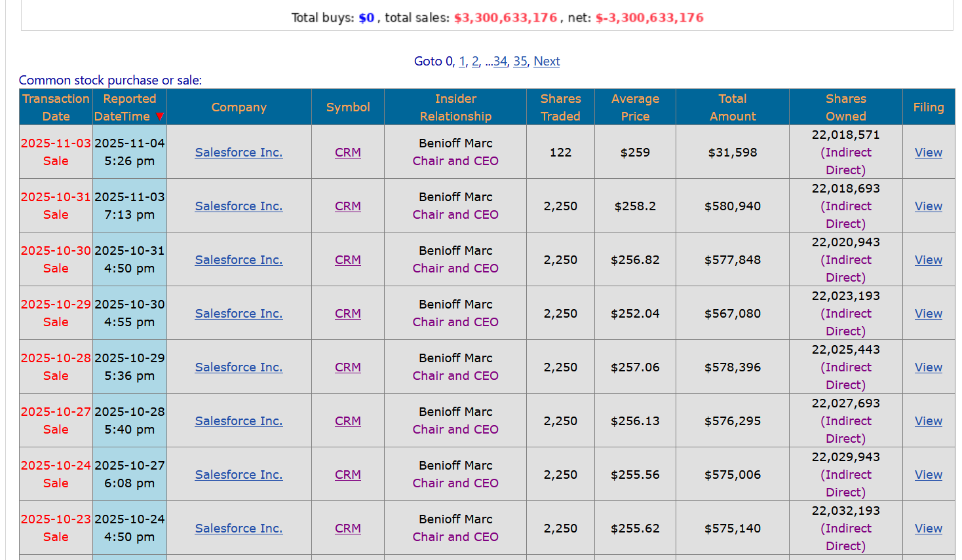The width and height of the screenshot is (962, 560).
Task: Click the red sort arrow beside Reported DateTime
Action: coord(159,117)
